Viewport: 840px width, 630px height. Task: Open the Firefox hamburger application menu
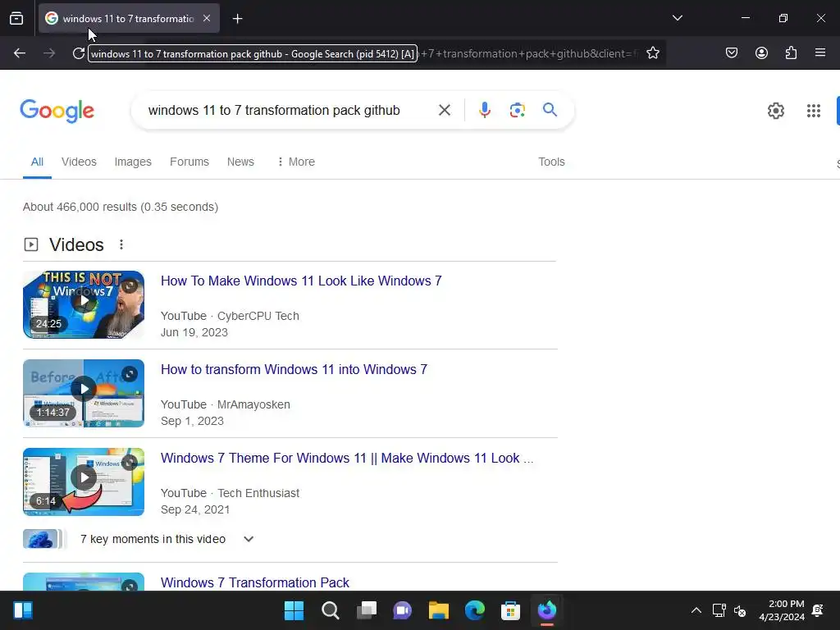(819, 52)
